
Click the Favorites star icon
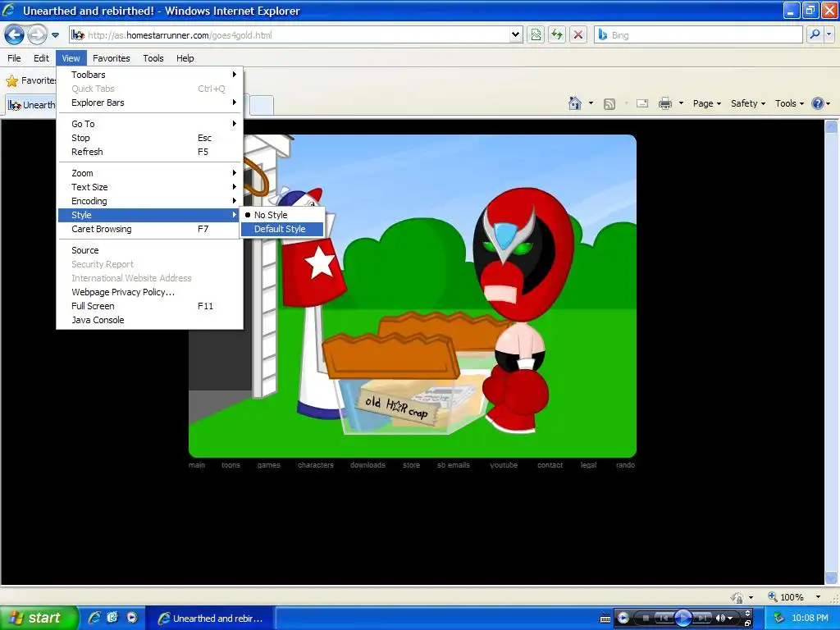pos(11,81)
